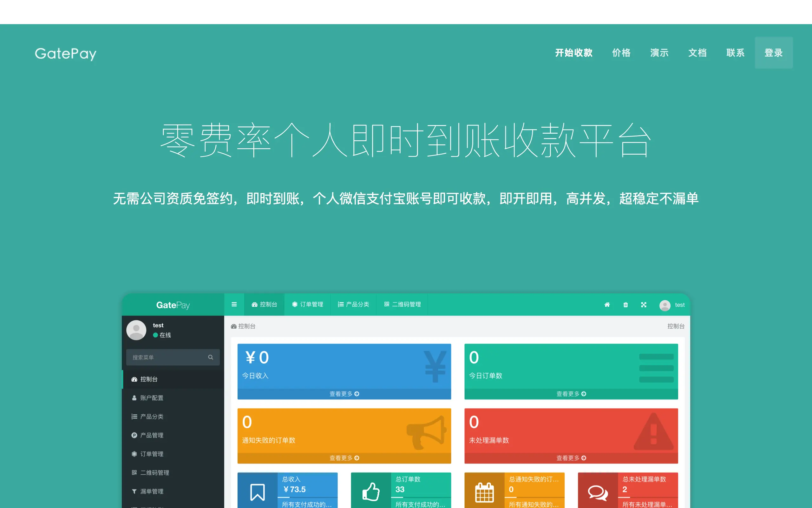Click the trash icon in dashboard top bar
Image resolution: width=812 pixels, height=508 pixels.
click(x=625, y=305)
